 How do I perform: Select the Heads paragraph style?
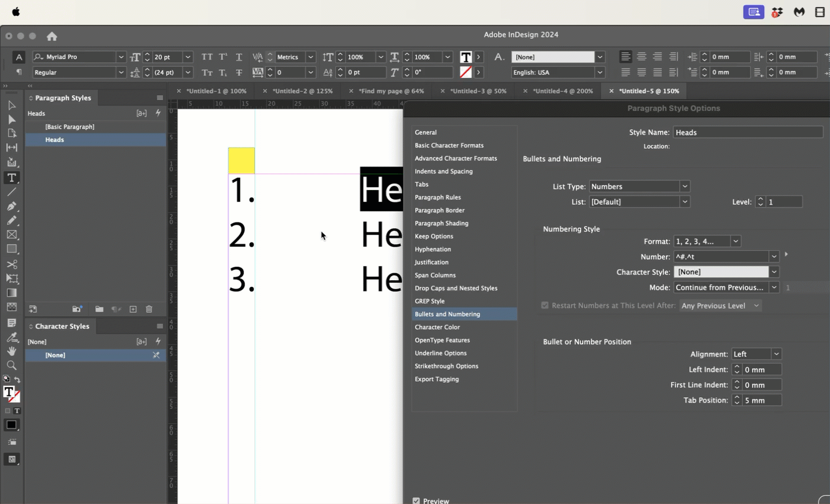(96, 140)
